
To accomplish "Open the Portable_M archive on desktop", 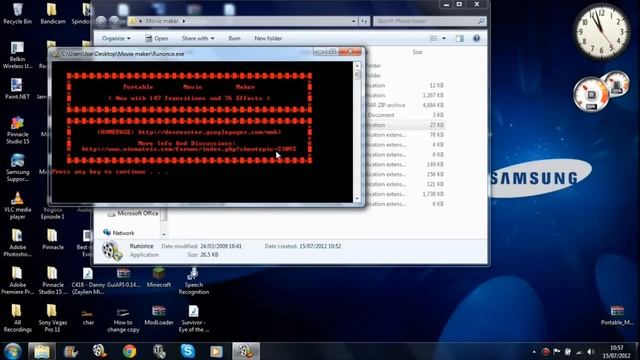I will [x=617, y=315].
